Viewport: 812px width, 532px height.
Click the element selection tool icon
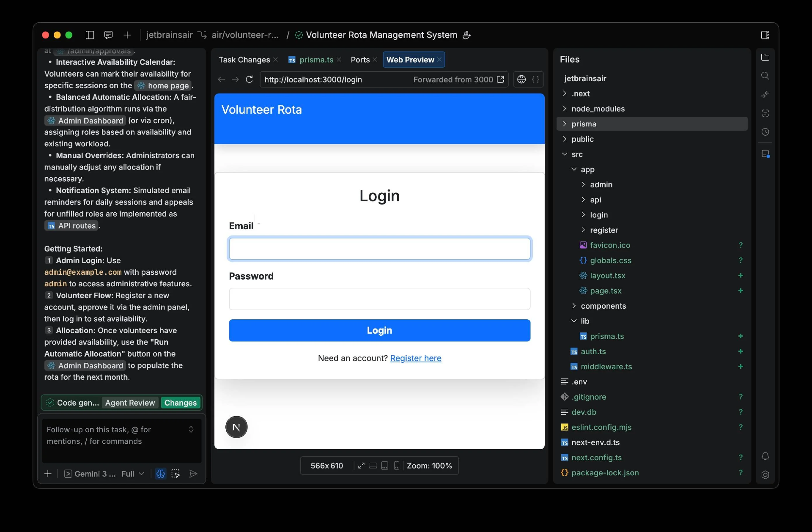click(176, 474)
